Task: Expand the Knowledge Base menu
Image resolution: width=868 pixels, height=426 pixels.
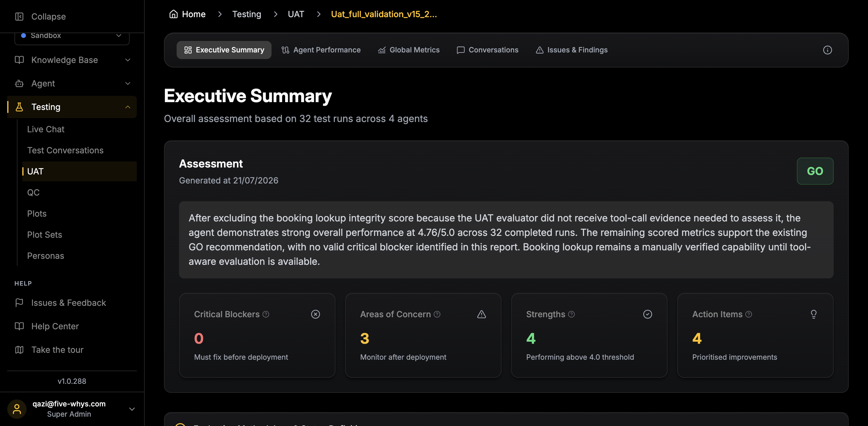Action: click(x=72, y=60)
